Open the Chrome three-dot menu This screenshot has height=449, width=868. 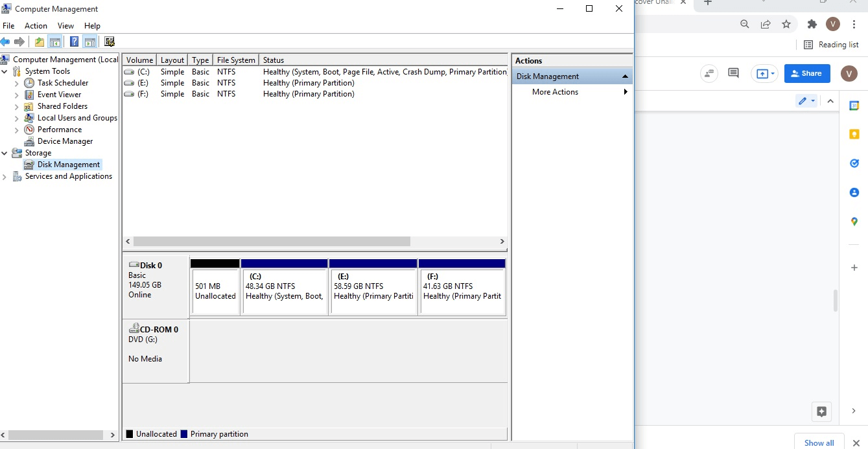[854, 24]
